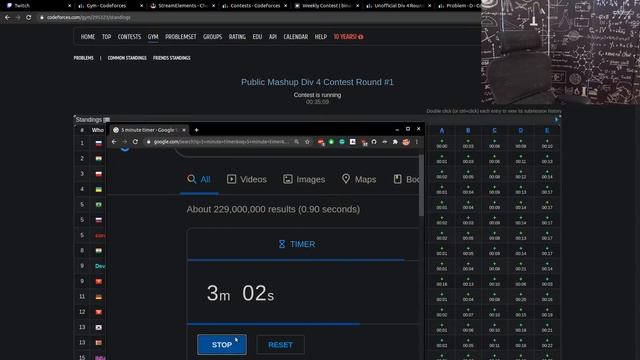This screenshot has width=640, height=360.
Task: Open the Videos search tab
Action: (247, 179)
